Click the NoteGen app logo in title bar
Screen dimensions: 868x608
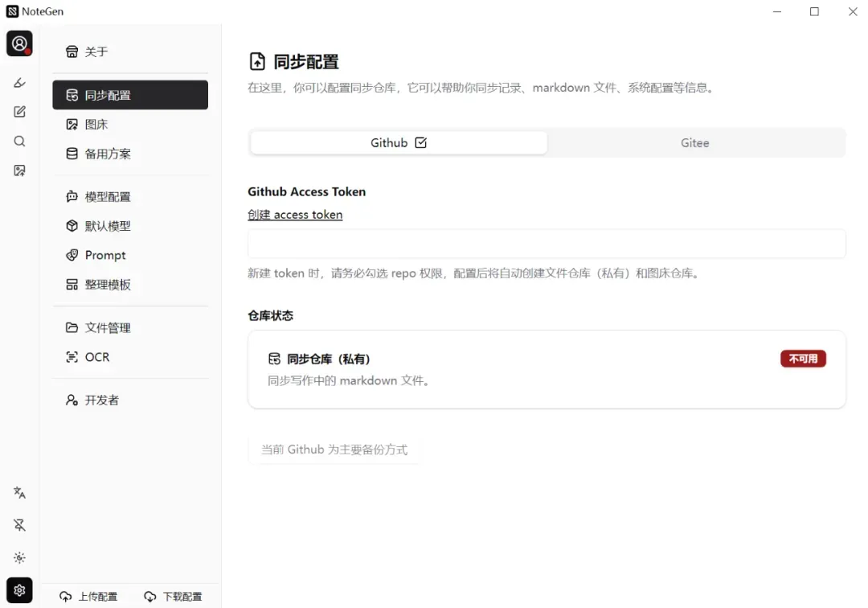click(x=12, y=11)
